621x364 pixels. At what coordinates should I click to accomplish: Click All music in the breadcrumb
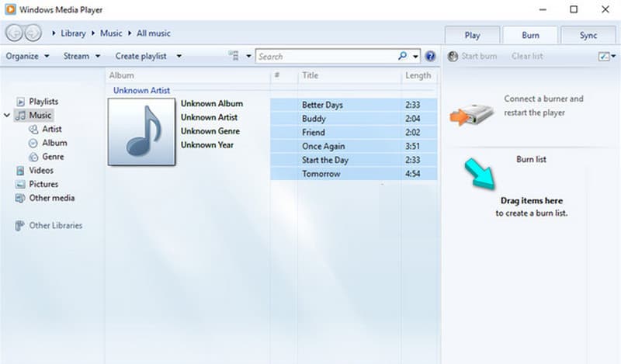pos(154,33)
